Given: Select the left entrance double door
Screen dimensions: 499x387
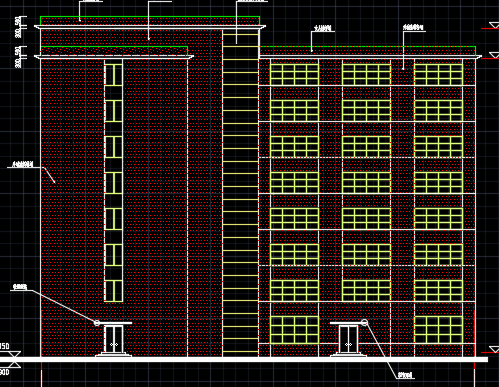Looking at the screenshot, I should (114, 339).
